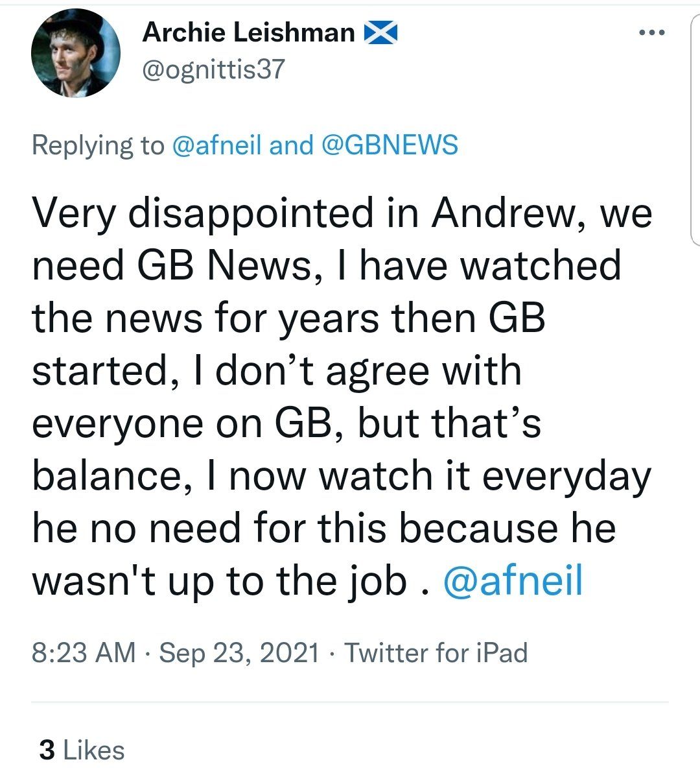This screenshot has height=775, width=700.
Task: Open @afneil in the Replying to line
Action: [x=217, y=145]
